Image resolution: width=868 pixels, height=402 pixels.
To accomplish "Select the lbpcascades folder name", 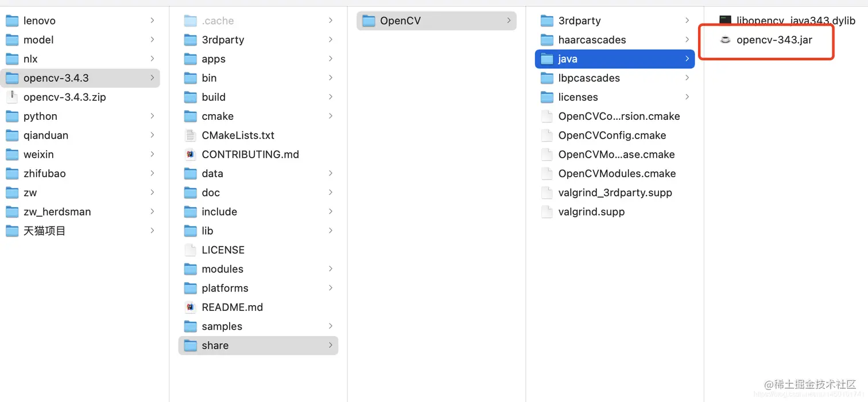I will (589, 78).
